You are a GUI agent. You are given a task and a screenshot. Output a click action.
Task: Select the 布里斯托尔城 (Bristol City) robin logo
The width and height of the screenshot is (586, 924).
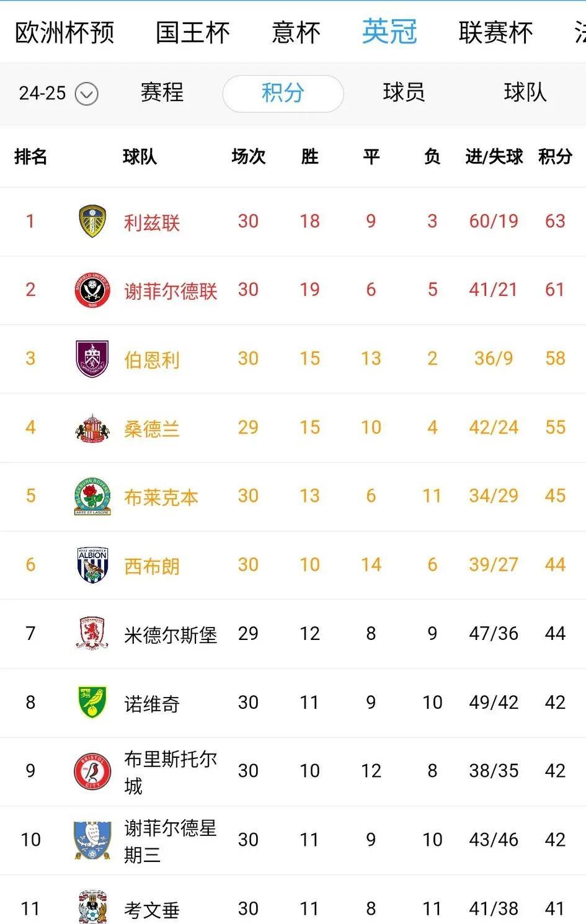click(x=91, y=771)
